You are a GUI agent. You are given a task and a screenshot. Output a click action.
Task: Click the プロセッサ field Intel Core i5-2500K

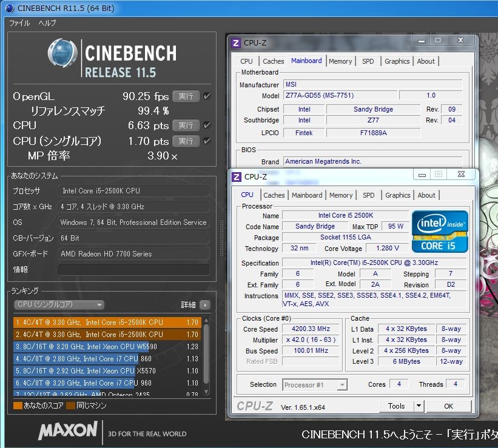pos(133,190)
